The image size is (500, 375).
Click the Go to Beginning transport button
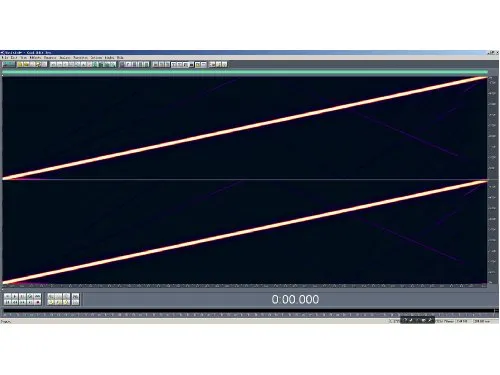click(7, 302)
